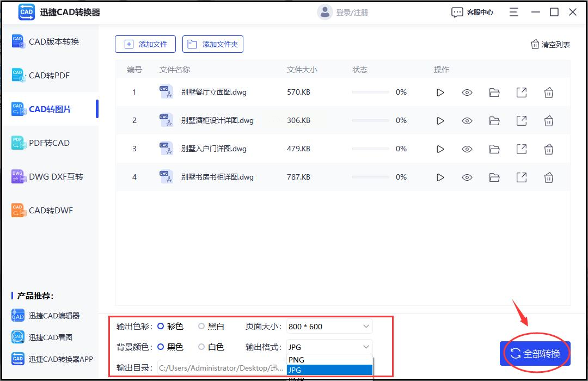Click DWG file icon of 别墅酒柜设计详图.dwg

[x=166, y=120]
